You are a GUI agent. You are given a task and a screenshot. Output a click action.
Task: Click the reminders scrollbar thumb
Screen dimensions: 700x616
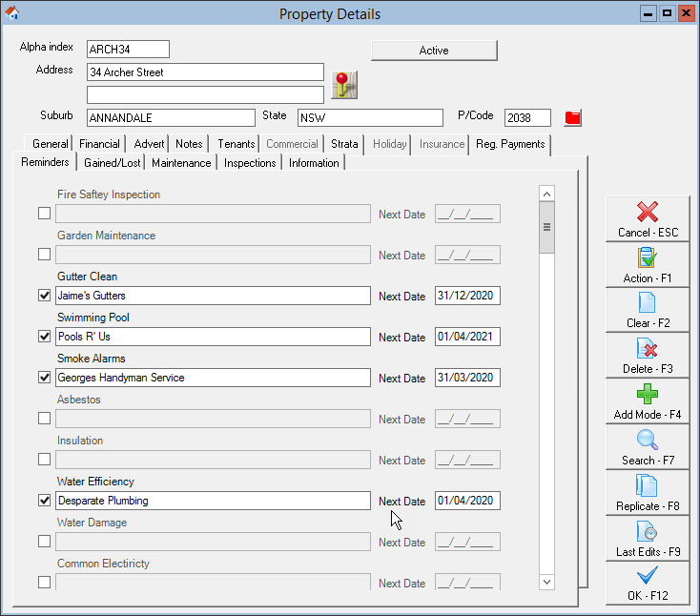click(546, 228)
